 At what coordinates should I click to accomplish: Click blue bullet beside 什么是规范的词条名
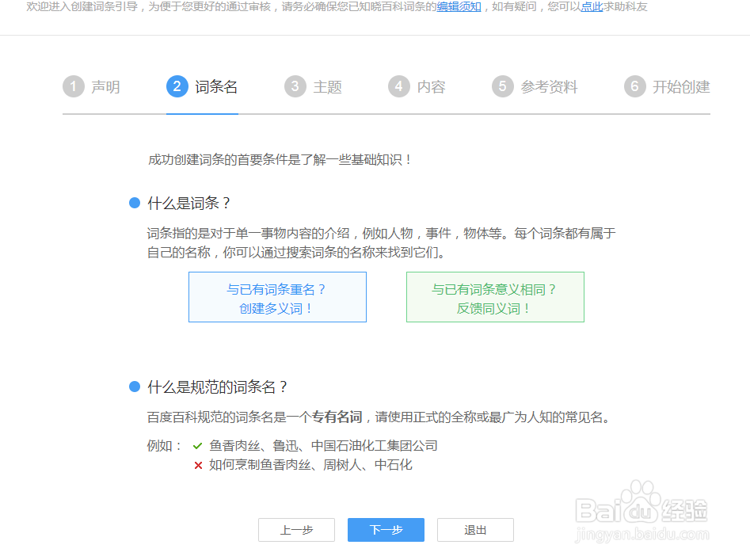point(135,387)
